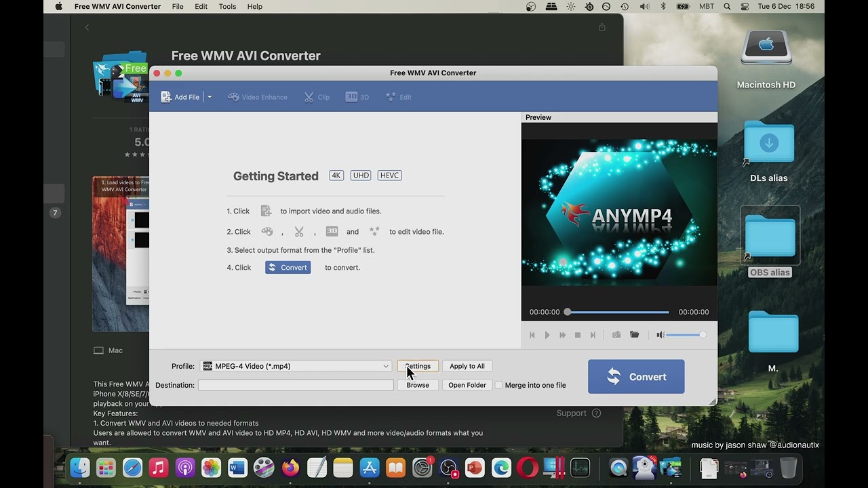Click the sparkle edit icon in step 2
This screenshot has height=488, width=868.
pos(374,232)
